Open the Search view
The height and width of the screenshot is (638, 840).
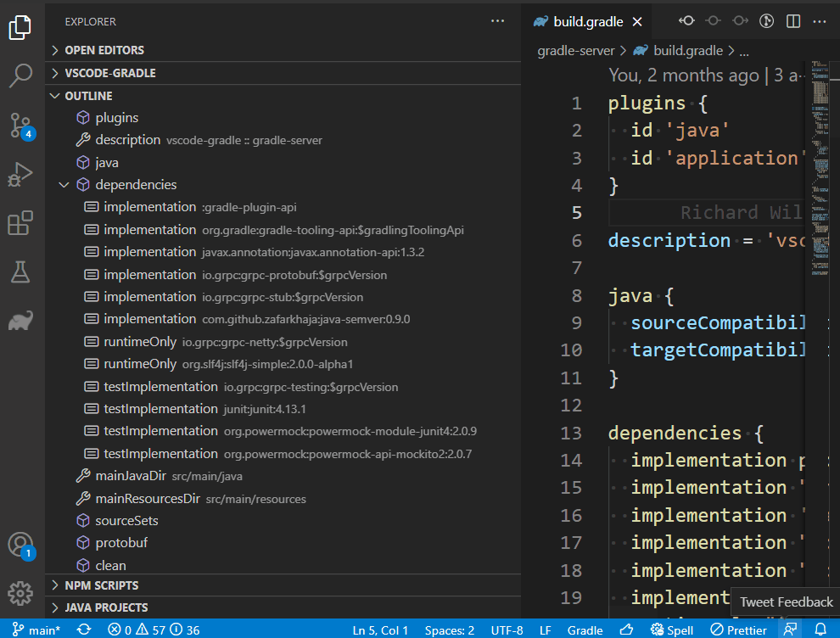(20, 76)
